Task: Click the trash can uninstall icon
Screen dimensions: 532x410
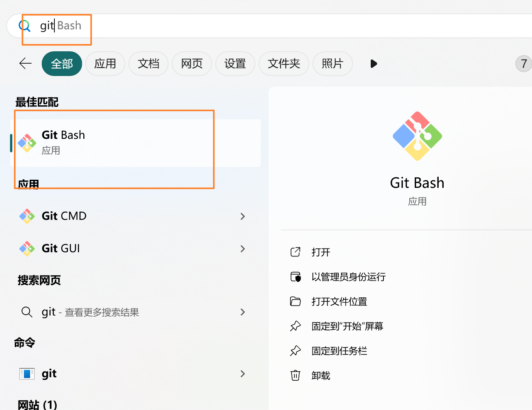Action: [296, 375]
